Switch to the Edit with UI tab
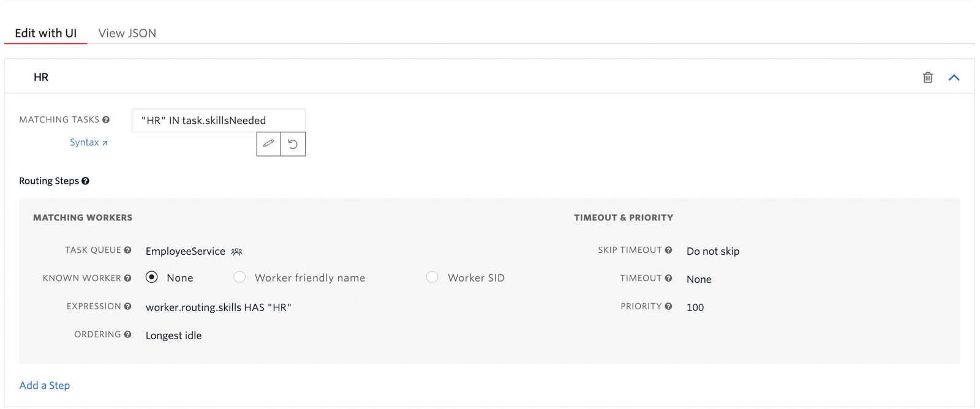The image size is (980, 409). pyautogui.click(x=45, y=33)
